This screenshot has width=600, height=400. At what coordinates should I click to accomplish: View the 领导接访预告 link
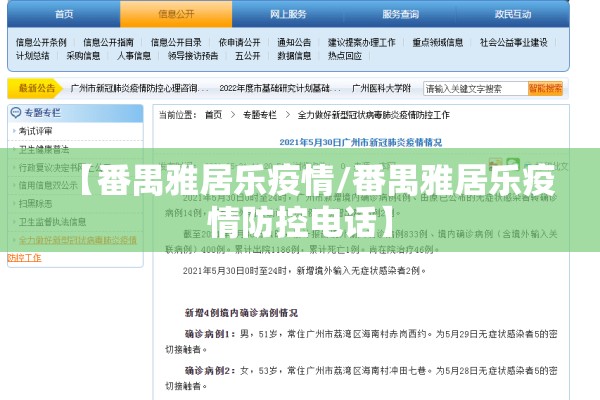[193, 56]
